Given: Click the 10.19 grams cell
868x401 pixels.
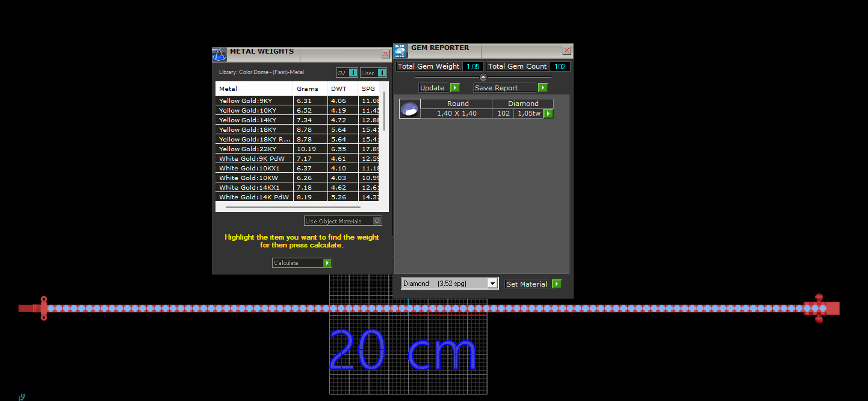Looking at the screenshot, I should [310, 149].
